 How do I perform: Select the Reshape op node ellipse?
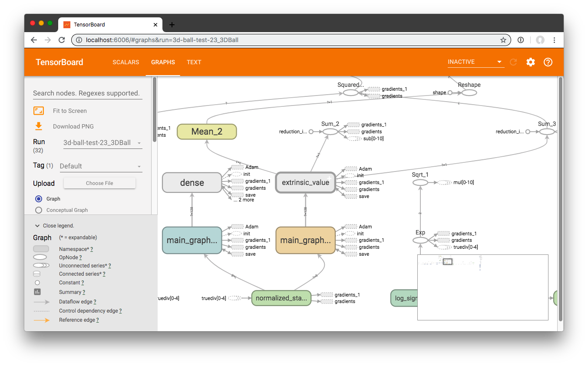click(x=469, y=92)
